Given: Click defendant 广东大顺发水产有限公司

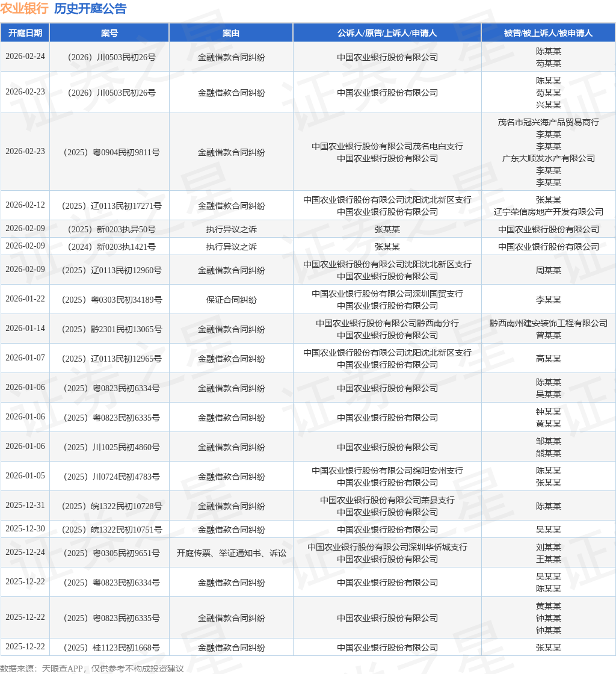Looking at the screenshot, I should click(549, 158).
